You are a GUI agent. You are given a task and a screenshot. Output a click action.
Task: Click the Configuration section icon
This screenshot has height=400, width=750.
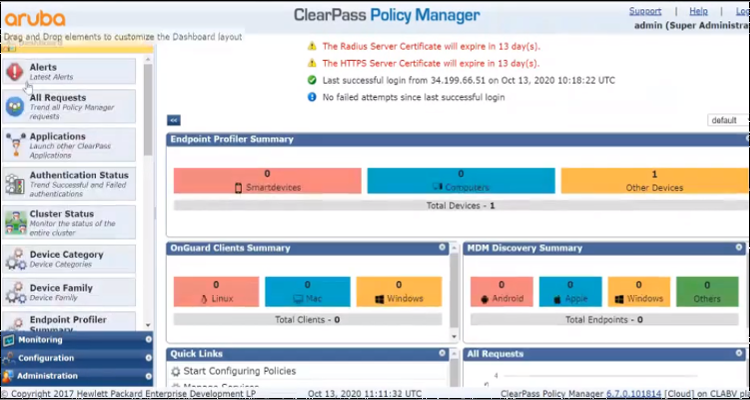[8, 358]
